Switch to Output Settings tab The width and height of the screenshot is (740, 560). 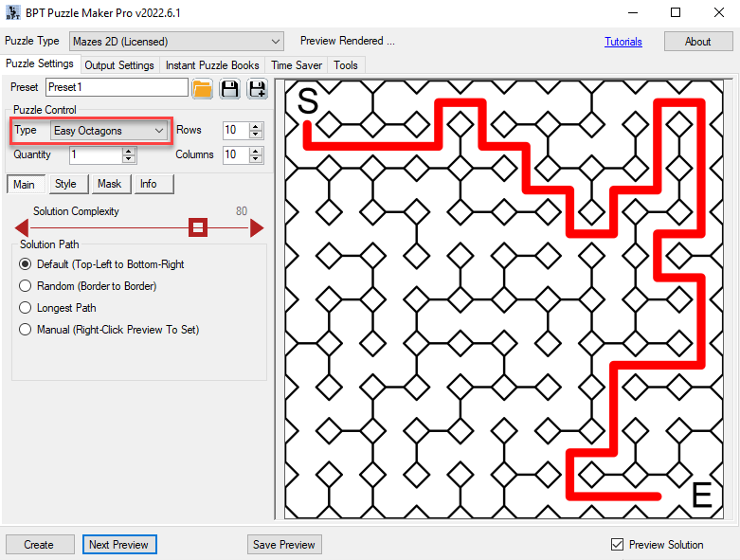[119, 65]
